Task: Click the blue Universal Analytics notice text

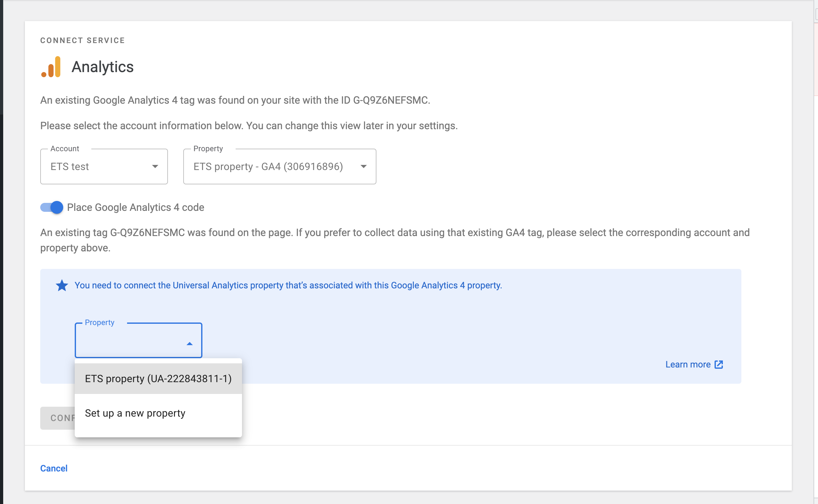Action: 288,285
